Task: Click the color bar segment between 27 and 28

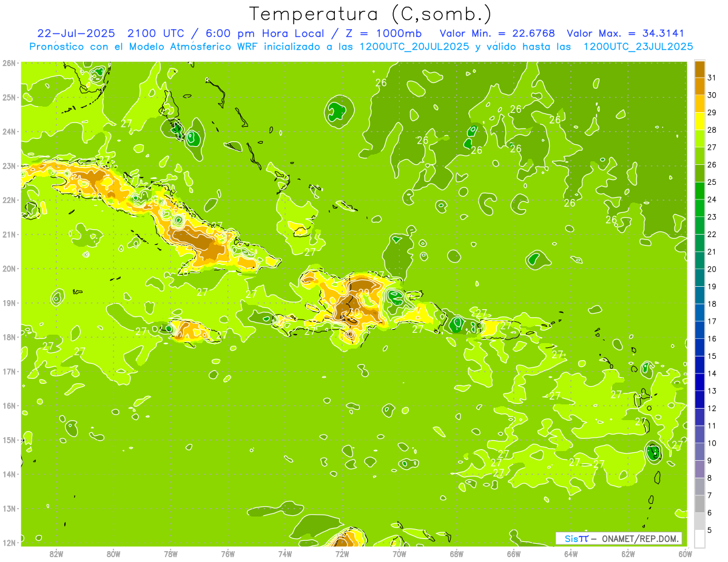Action: tap(699, 139)
